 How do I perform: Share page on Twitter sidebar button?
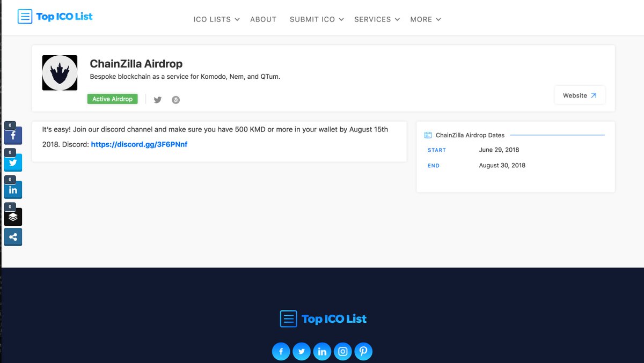(13, 162)
